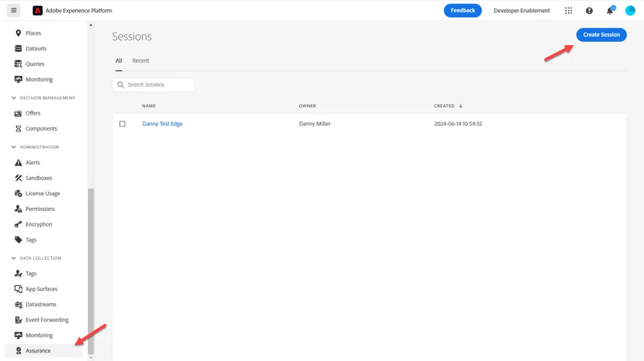This screenshot has width=644, height=361.
Task: Click the Event Forwarding icon
Action: pyautogui.click(x=18, y=320)
